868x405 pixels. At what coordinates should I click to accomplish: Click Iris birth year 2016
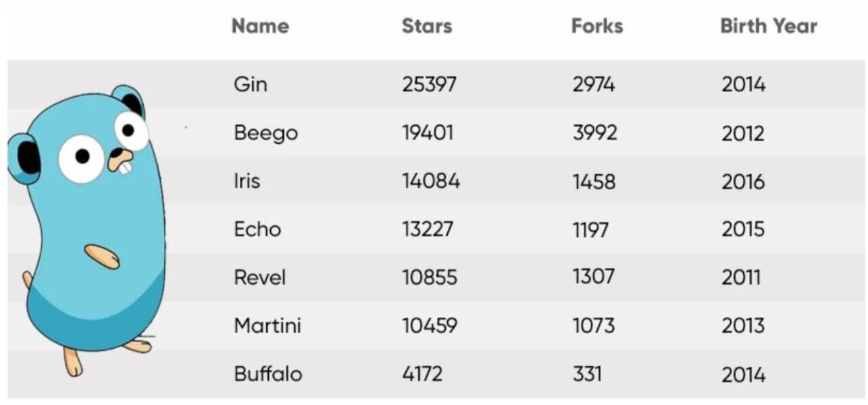(x=744, y=181)
